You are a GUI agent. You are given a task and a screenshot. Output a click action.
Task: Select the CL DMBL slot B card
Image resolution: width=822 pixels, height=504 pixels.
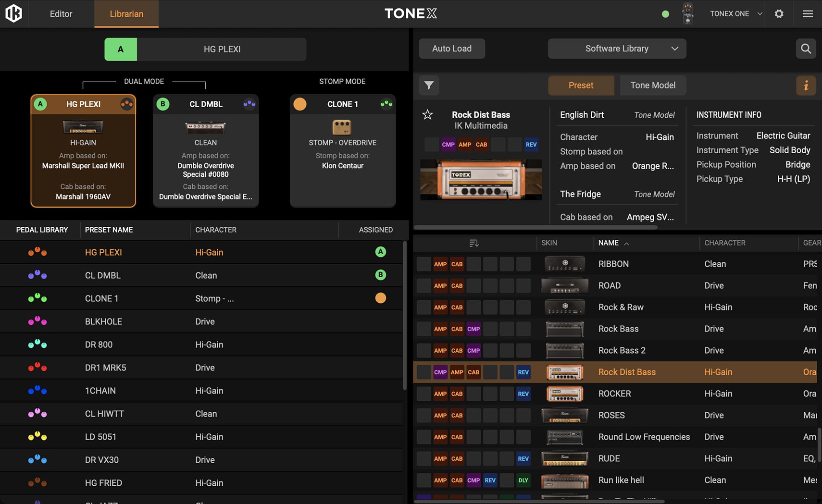(206, 151)
